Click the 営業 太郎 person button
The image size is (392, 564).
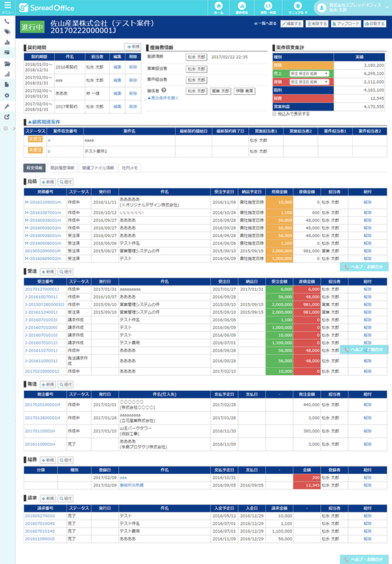220,91
